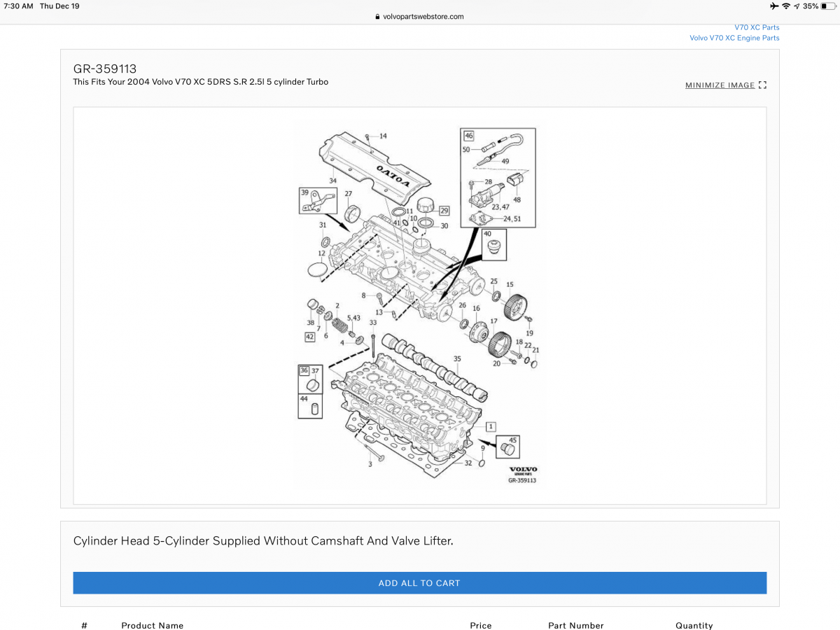840x630 pixels.
Task: Click the Price column header
Action: tap(481, 625)
